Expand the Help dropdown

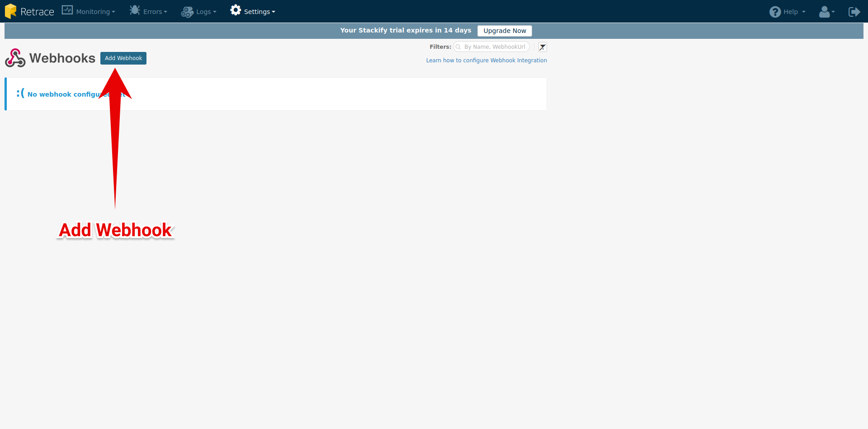(794, 12)
